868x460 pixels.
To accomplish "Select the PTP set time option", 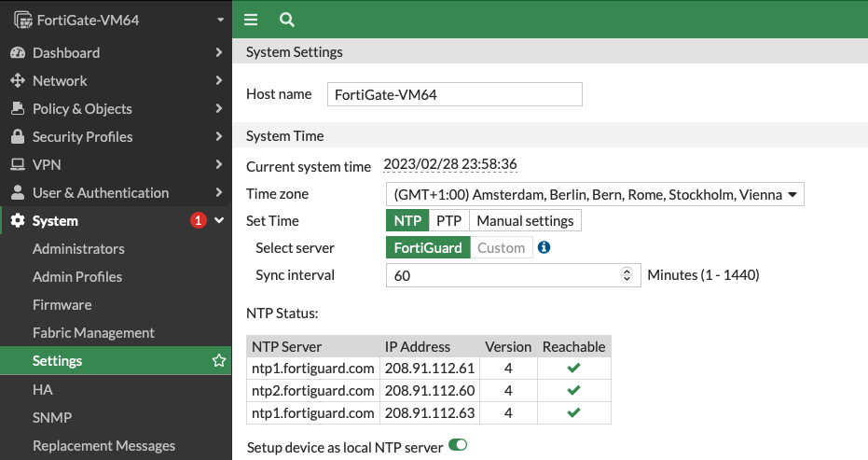I will coord(448,221).
